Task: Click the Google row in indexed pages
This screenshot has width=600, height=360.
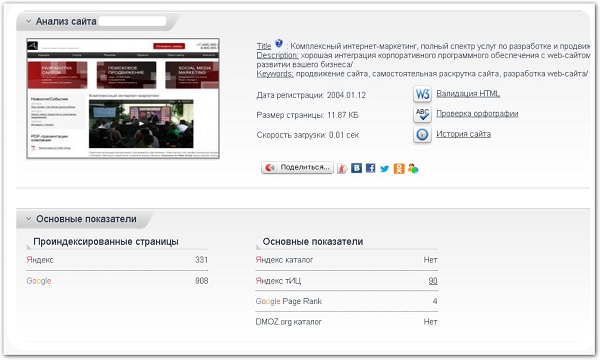Action: pos(117,281)
